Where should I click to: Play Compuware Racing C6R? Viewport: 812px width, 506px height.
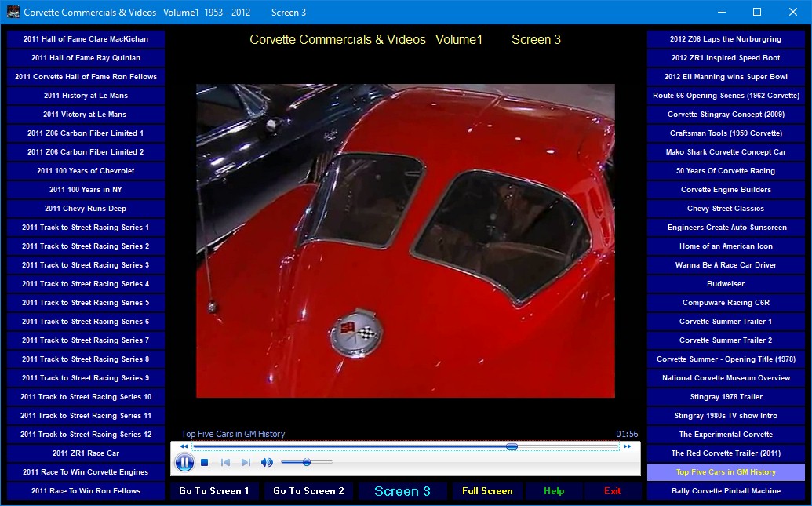pos(726,303)
